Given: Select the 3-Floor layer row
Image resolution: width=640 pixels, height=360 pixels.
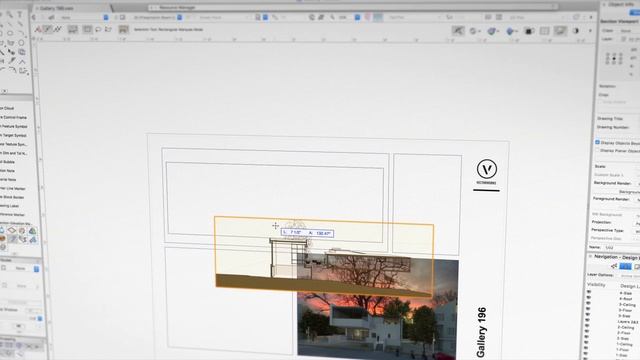Looking at the screenshot, I should [625, 311].
